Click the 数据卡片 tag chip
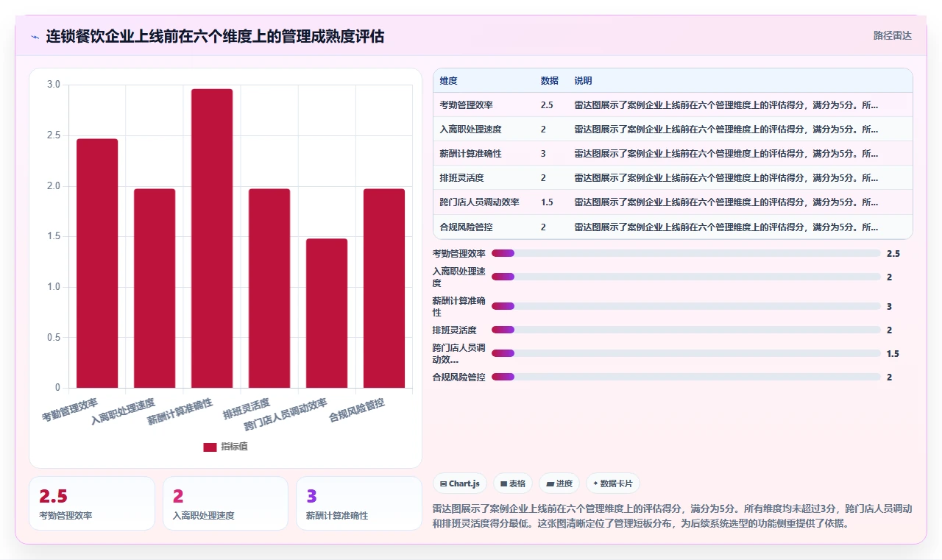 (x=613, y=483)
